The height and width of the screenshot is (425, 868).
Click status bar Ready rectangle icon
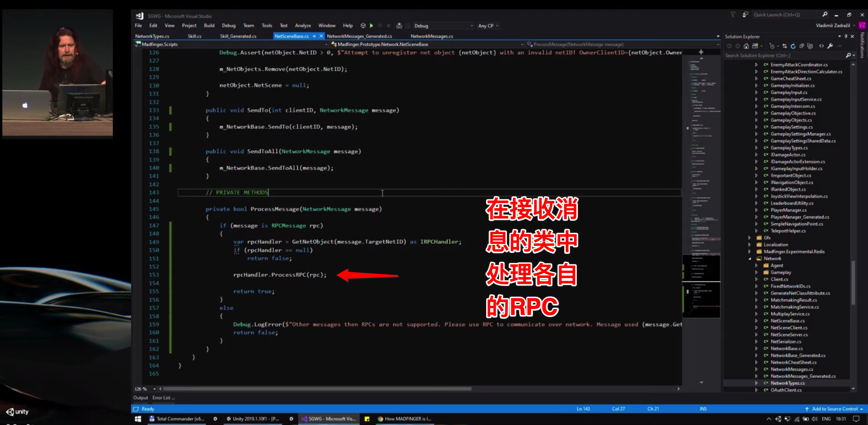(x=136, y=409)
